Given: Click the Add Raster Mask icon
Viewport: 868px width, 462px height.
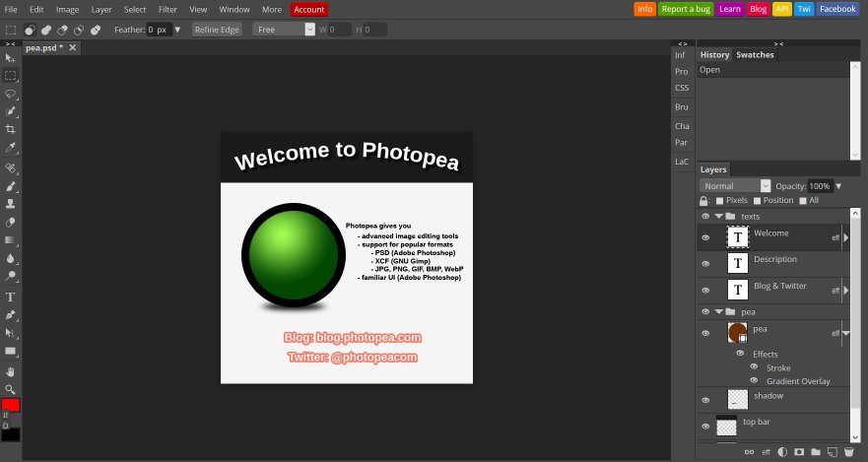Looking at the screenshot, I should click(799, 452).
